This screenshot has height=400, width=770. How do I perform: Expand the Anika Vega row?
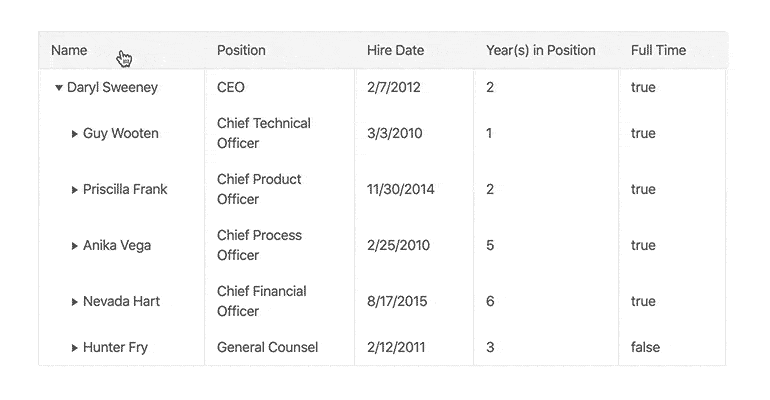(75, 245)
